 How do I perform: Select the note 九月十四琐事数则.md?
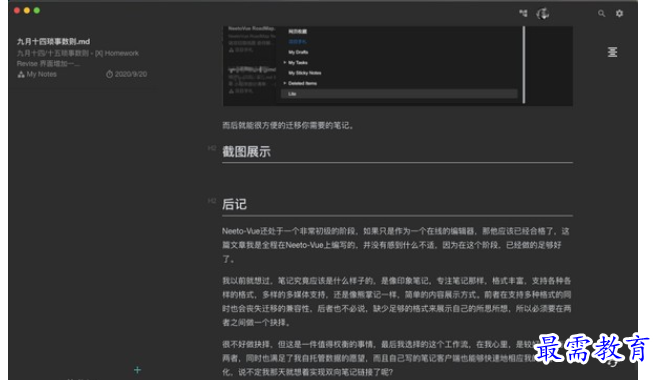53,42
